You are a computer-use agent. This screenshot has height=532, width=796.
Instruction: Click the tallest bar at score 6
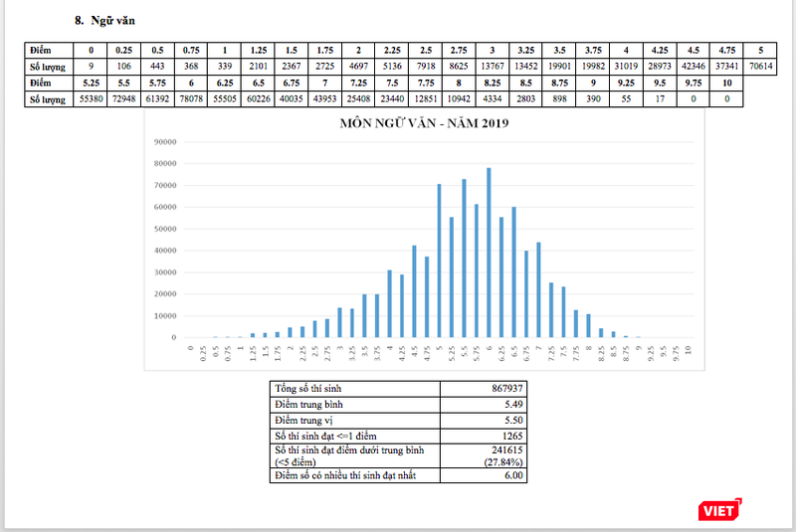[x=489, y=253]
